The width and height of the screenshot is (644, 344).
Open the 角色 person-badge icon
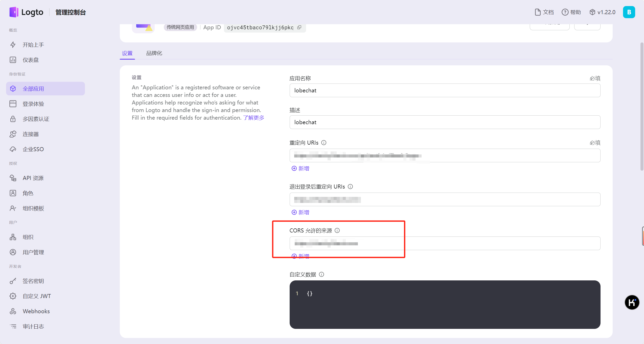point(13,193)
